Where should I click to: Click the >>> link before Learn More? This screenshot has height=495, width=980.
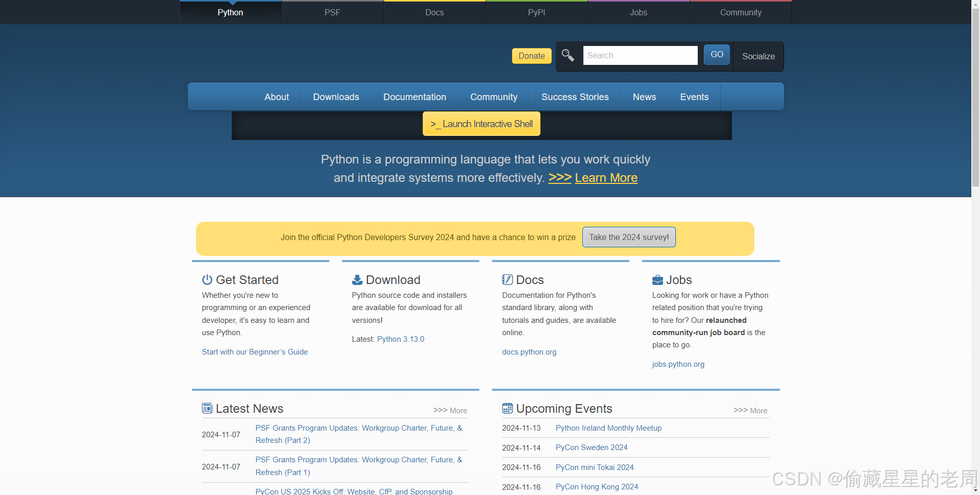tap(559, 177)
